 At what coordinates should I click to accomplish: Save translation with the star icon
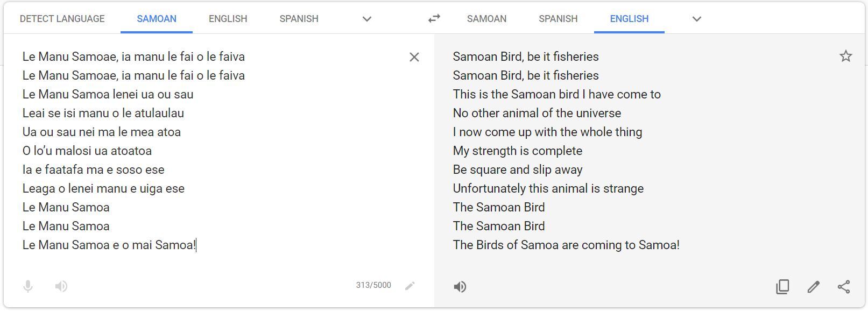tap(845, 56)
